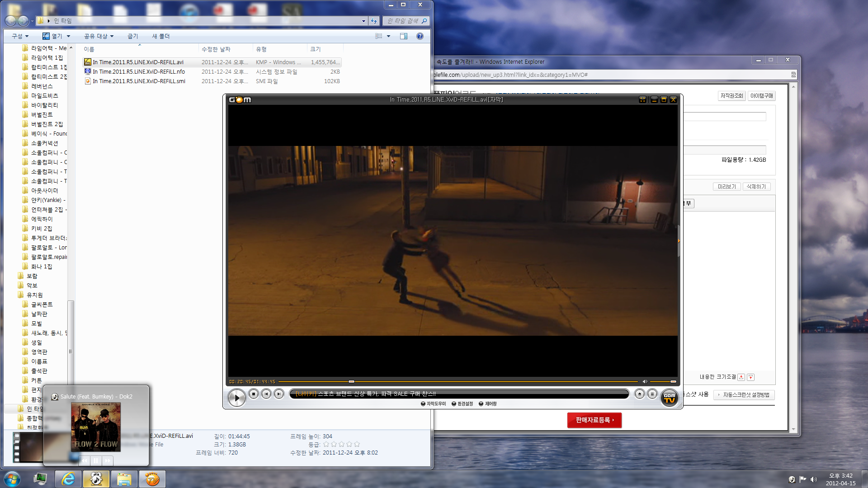Image resolution: width=868 pixels, height=488 pixels.
Task: Click 굽기 burn in Explorer toolbar
Action: [x=132, y=36]
